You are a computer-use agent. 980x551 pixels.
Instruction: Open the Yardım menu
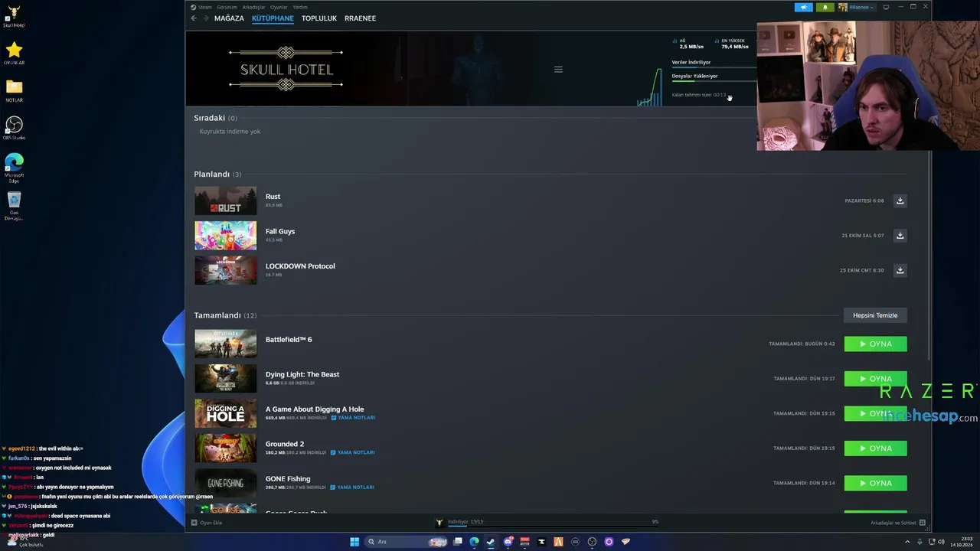300,7
